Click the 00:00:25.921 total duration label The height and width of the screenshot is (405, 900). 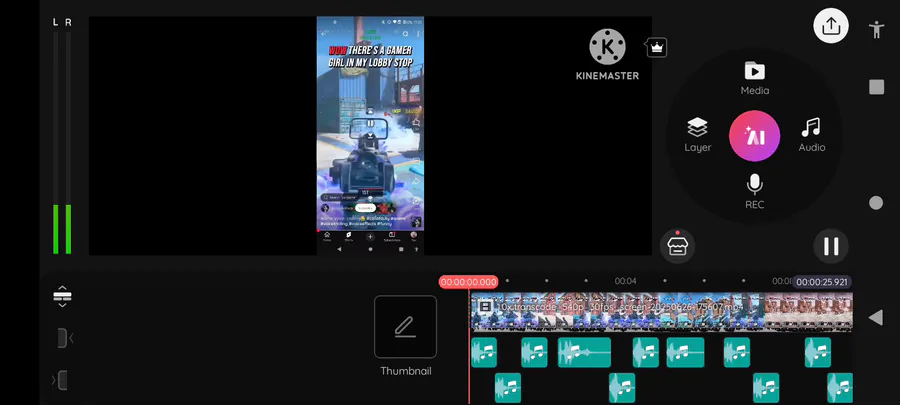pyautogui.click(x=821, y=282)
